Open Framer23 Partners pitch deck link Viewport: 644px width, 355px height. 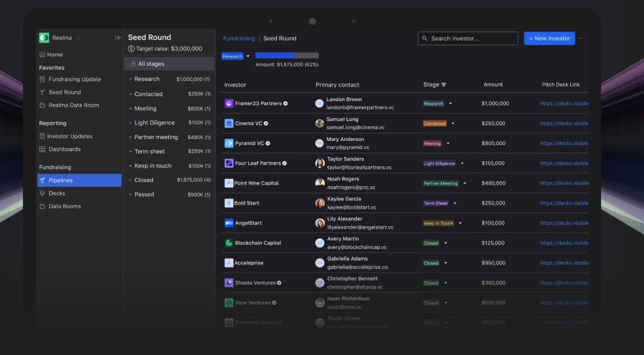[x=564, y=103]
